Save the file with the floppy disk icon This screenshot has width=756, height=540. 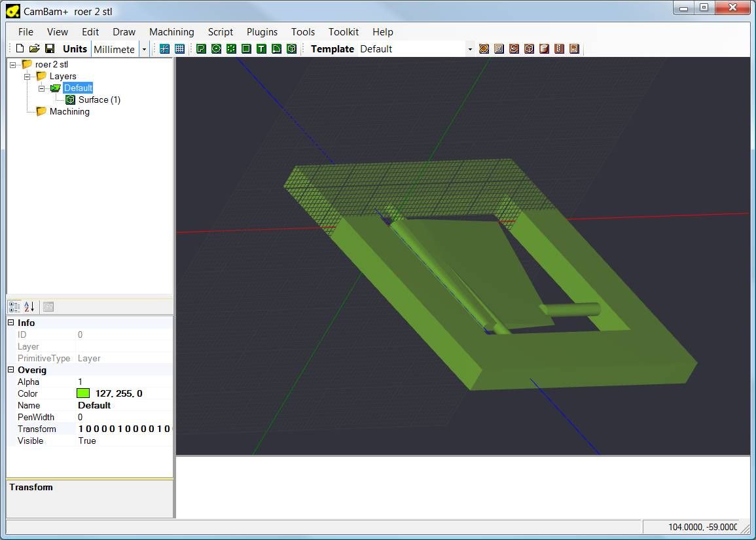click(50, 48)
